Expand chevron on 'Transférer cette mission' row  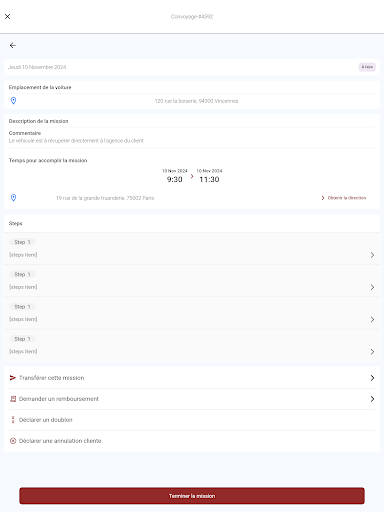(x=372, y=378)
